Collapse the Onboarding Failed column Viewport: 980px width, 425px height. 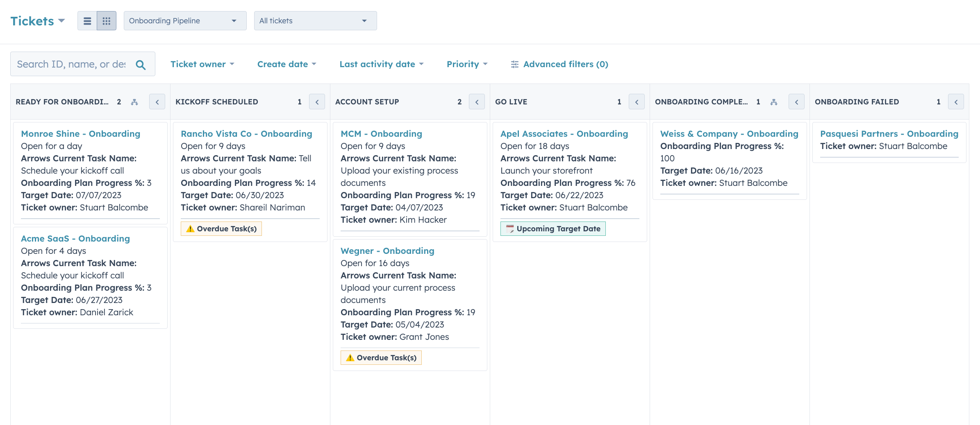956,102
